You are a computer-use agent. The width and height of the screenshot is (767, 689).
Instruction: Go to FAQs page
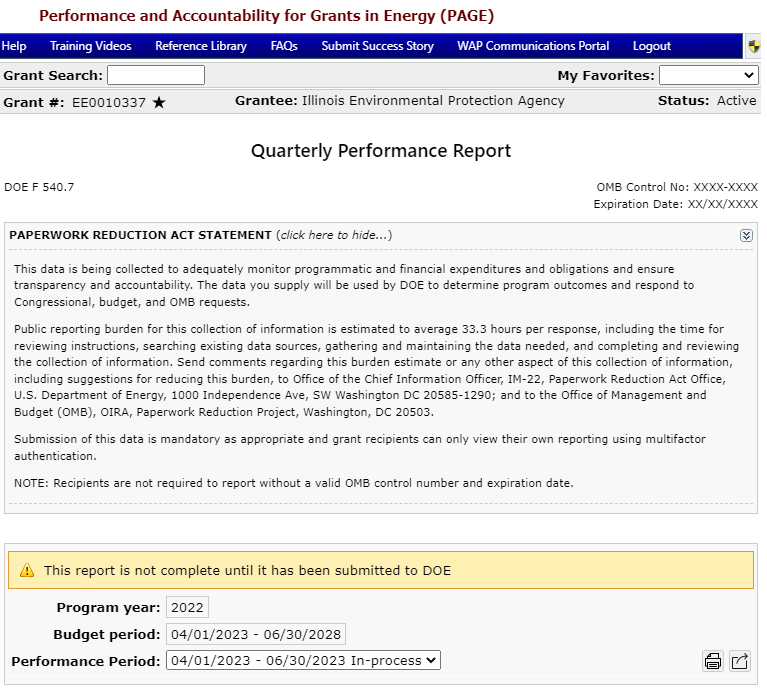pyautogui.click(x=284, y=46)
